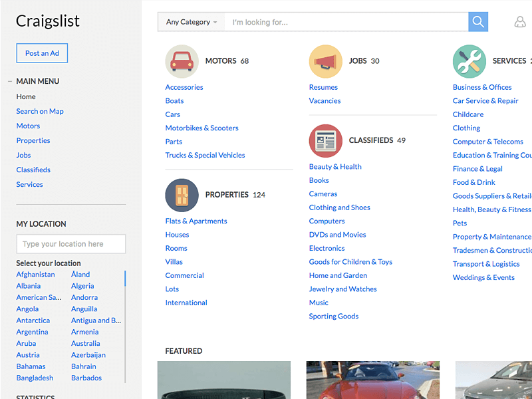Viewport: 532px width, 399px height.
Task: Click the Post an Ad button
Action: pyautogui.click(x=42, y=53)
